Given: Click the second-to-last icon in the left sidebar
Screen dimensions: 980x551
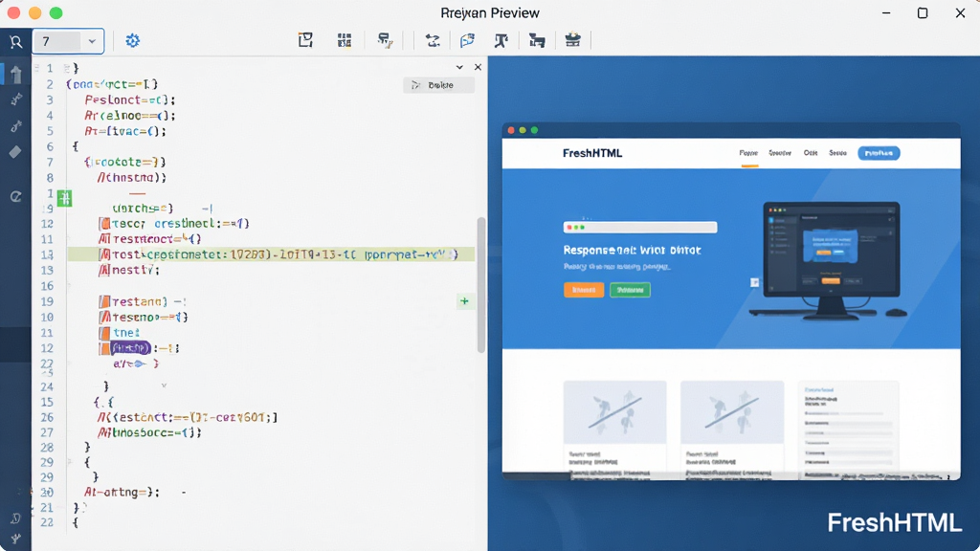Looking at the screenshot, I should [15, 518].
